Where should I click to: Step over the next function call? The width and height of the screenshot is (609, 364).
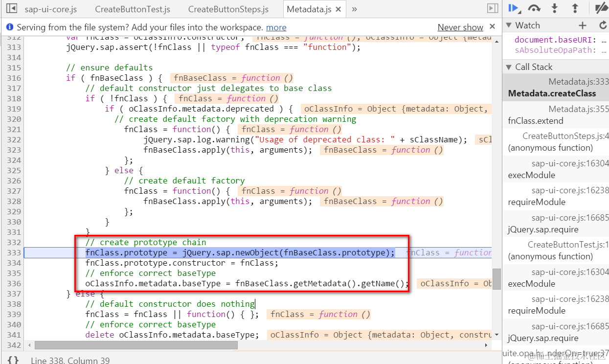tap(534, 8)
